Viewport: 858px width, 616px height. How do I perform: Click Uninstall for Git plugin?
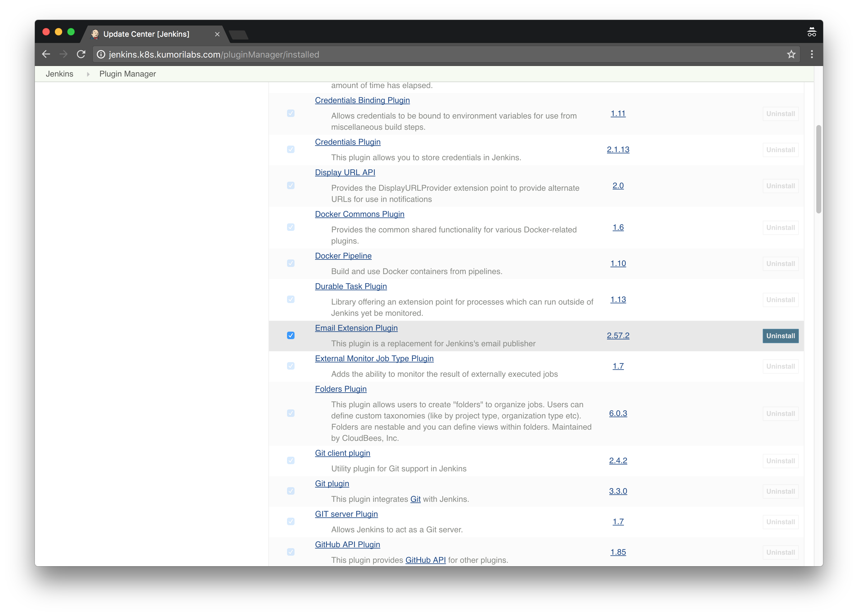pyautogui.click(x=780, y=491)
